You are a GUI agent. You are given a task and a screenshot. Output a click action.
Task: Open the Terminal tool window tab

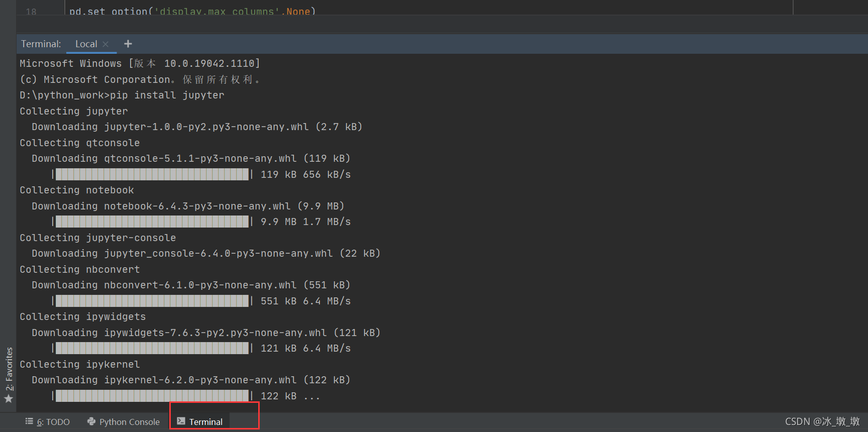click(x=200, y=421)
